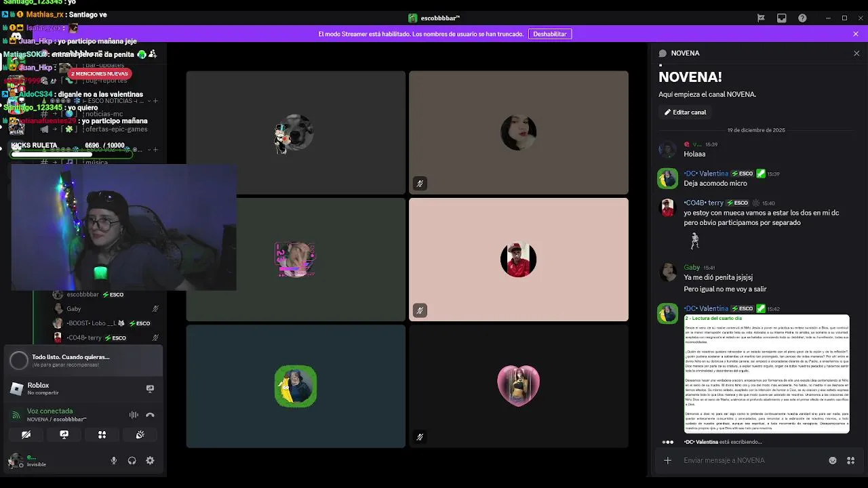Click the 2 MENCIONES NUEVAS pill
Screen dimensions: 868x488
(99, 73)
